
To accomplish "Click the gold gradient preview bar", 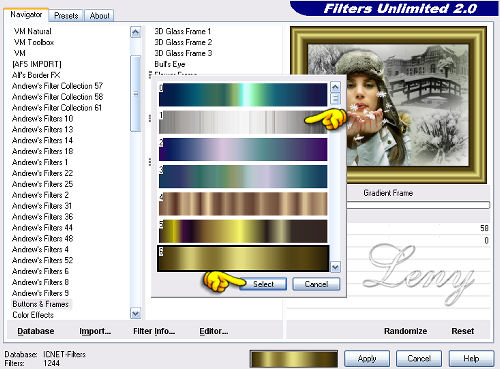I will click(x=294, y=359).
